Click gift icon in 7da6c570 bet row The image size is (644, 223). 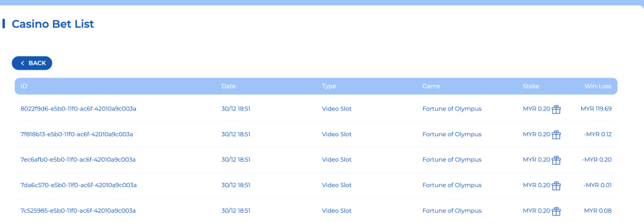(557, 185)
